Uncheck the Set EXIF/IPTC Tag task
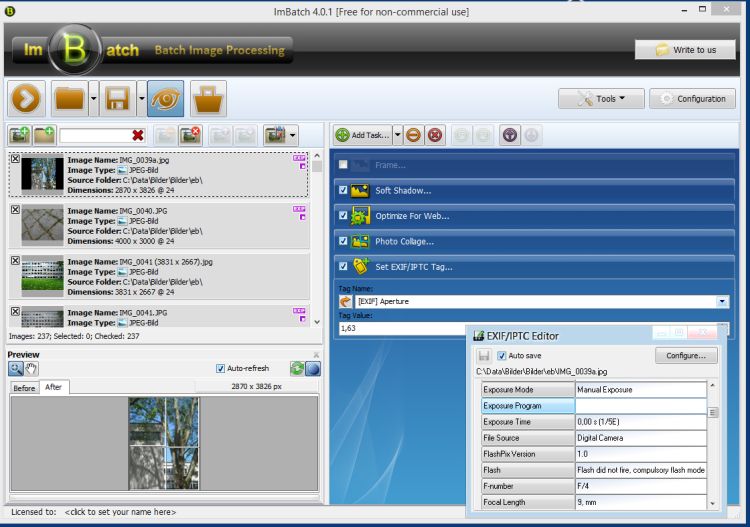Screen dimensions: 750x527 coord(343,266)
